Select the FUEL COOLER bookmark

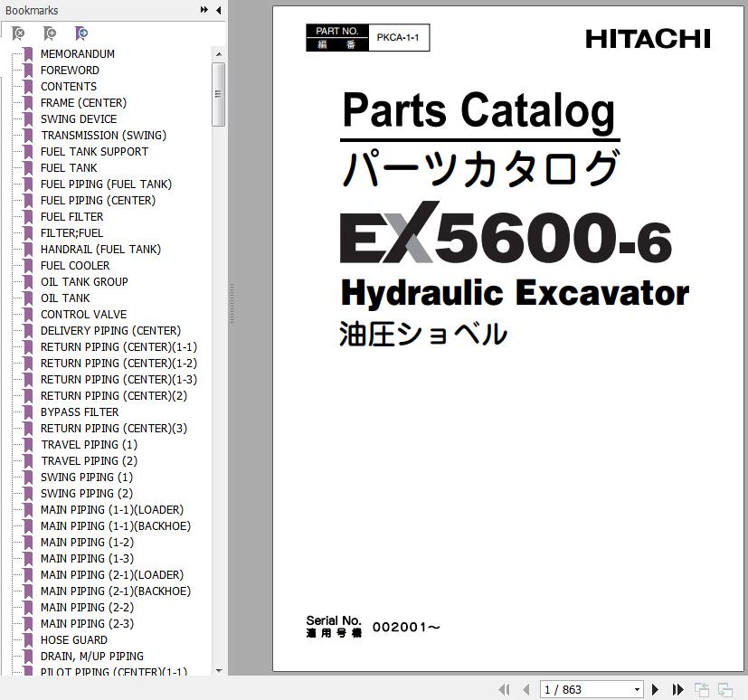pyautogui.click(x=75, y=265)
